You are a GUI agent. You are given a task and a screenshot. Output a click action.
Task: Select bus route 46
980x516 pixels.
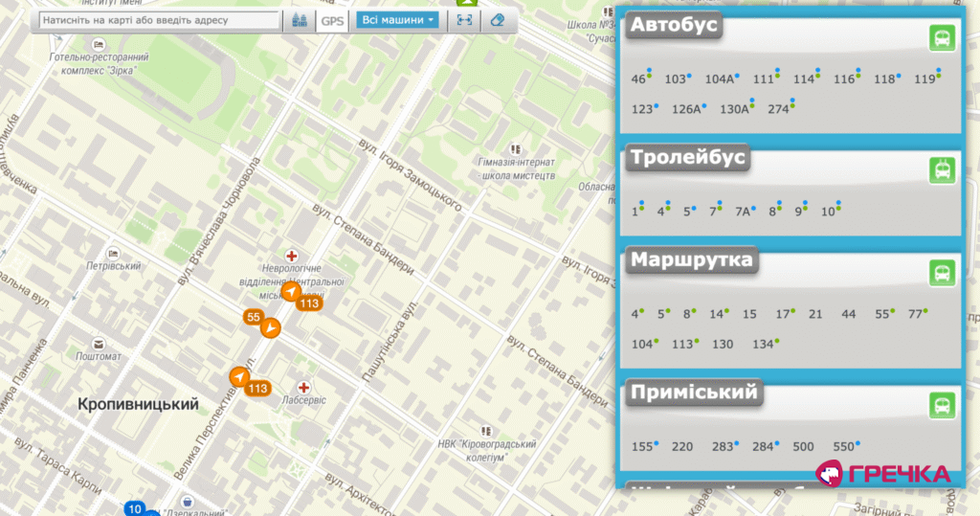[640, 79]
